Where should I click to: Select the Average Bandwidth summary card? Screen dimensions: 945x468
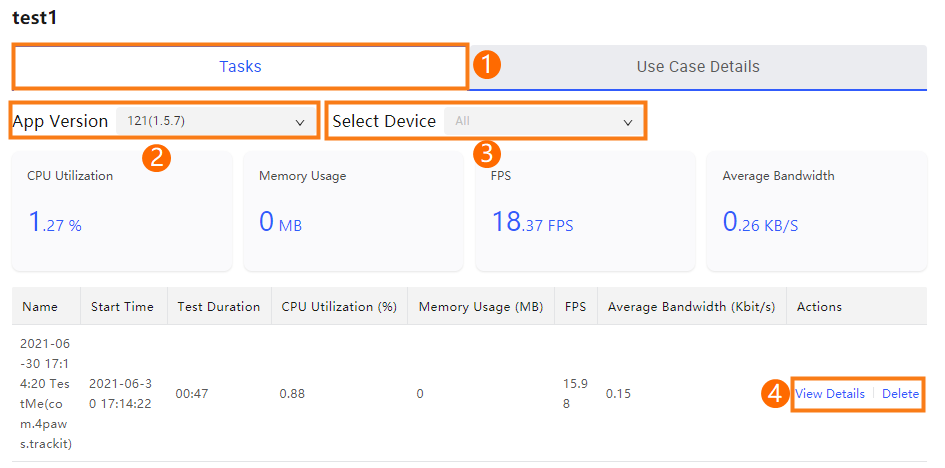817,211
